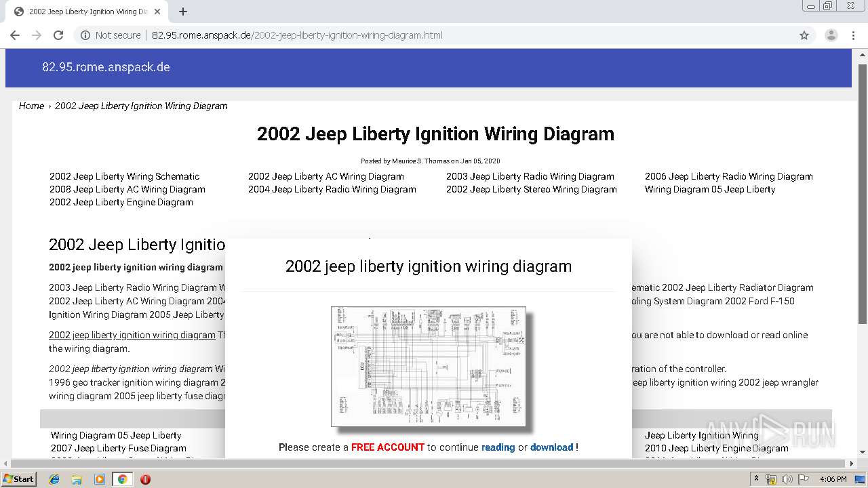Open the red stop-sign taskbar icon
868x488 pixels.
(x=145, y=479)
